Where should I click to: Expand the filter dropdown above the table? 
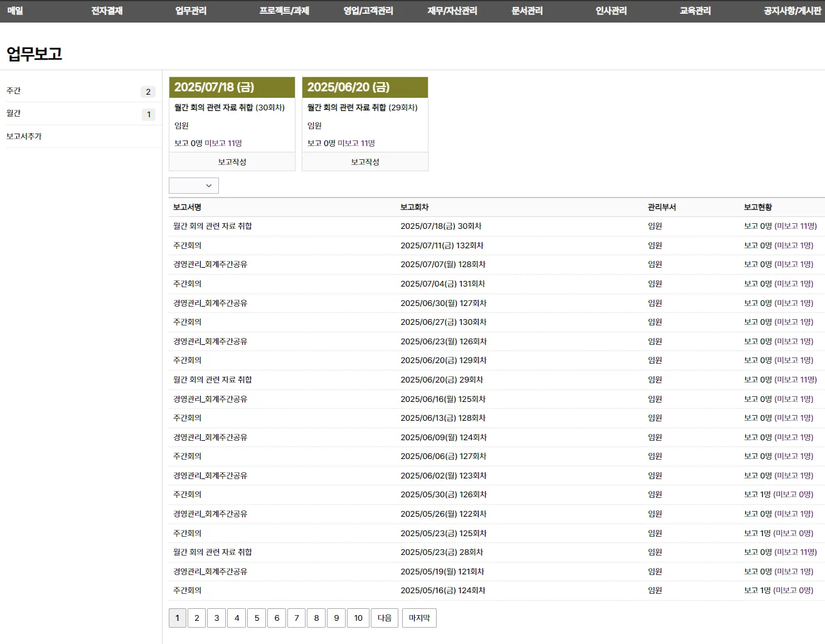tap(194, 186)
